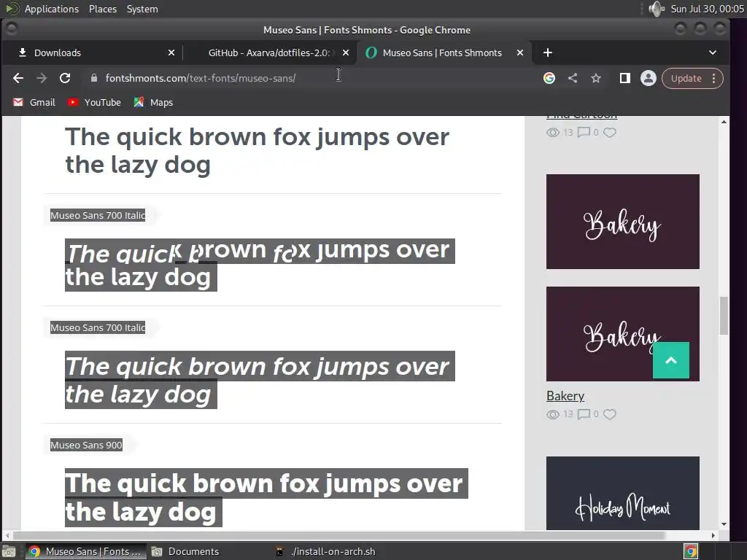Open the first Bakery font thumbnail
This screenshot has height=560, width=747.
tap(623, 222)
